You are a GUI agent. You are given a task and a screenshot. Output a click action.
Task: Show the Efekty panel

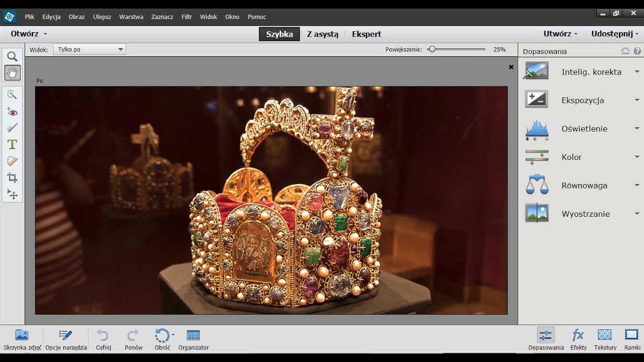(x=578, y=339)
